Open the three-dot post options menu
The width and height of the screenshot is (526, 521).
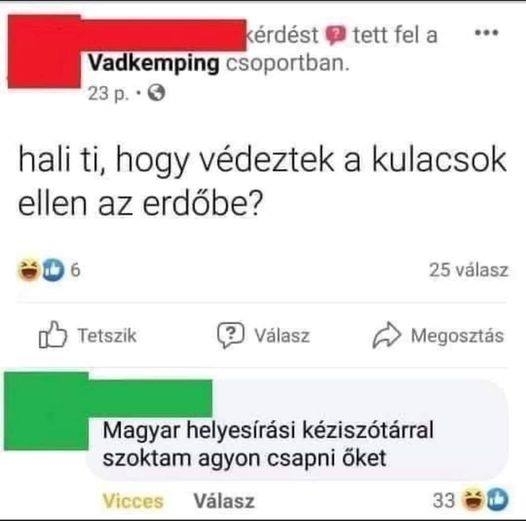(x=486, y=33)
